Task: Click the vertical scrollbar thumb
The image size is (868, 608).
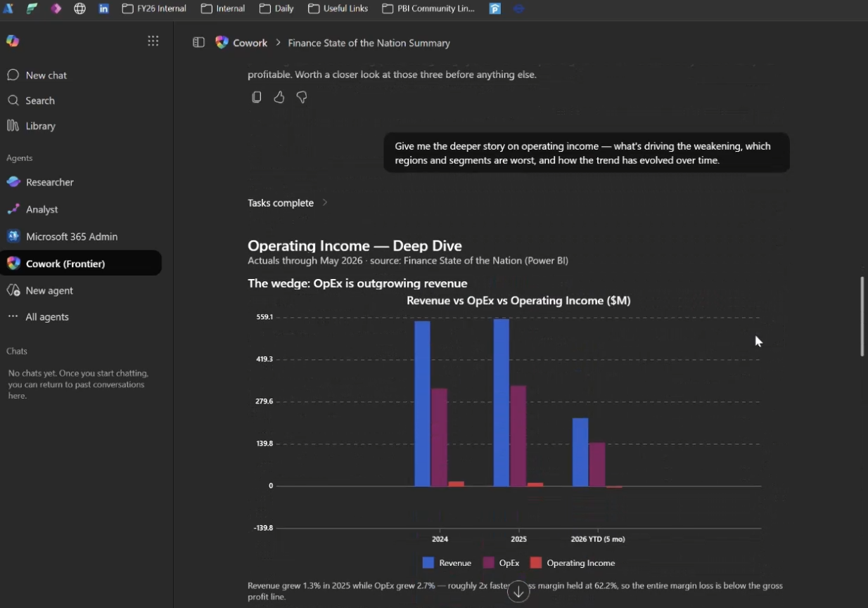Action: tap(862, 316)
